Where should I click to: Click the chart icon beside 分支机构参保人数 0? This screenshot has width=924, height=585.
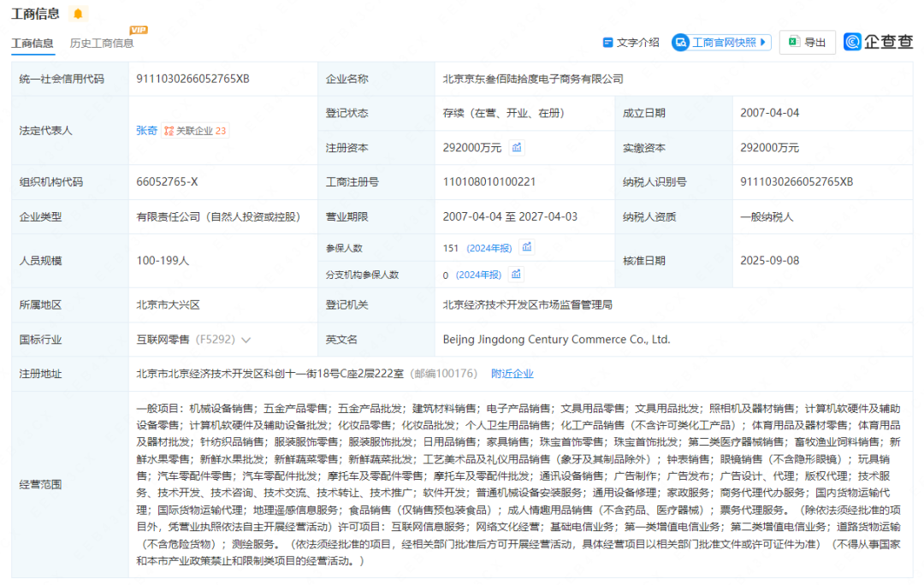516,274
